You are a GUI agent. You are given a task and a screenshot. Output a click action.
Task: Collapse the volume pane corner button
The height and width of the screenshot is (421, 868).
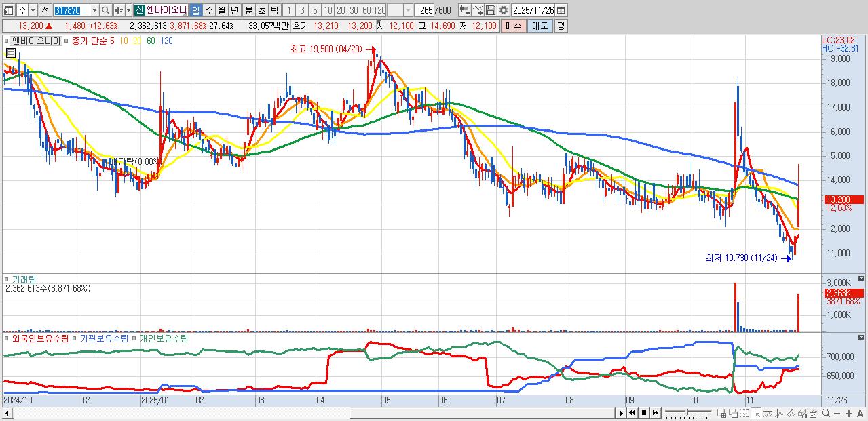861,278
